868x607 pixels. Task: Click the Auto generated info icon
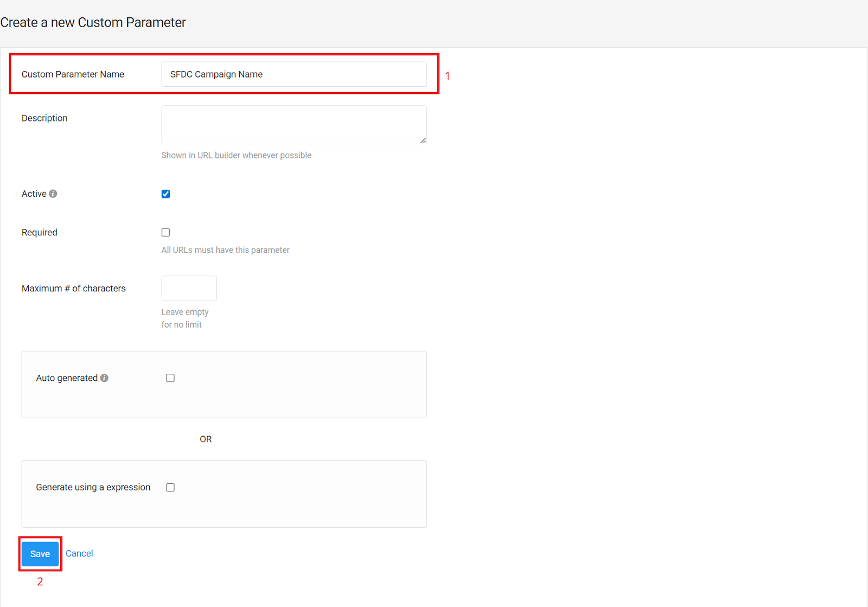pos(104,378)
